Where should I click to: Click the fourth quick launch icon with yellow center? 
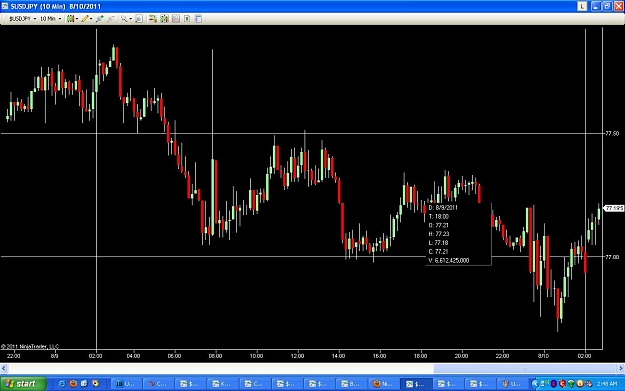coord(95,383)
